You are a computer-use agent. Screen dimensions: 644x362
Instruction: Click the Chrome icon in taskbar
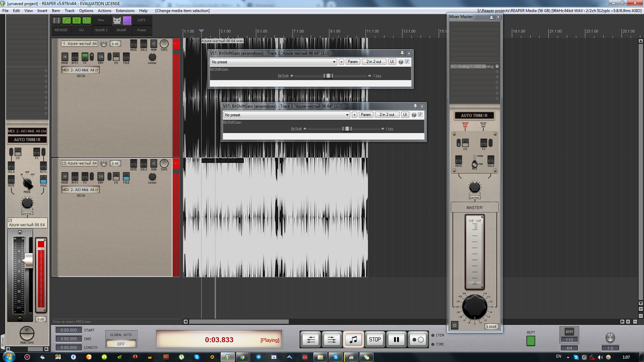coord(242,357)
